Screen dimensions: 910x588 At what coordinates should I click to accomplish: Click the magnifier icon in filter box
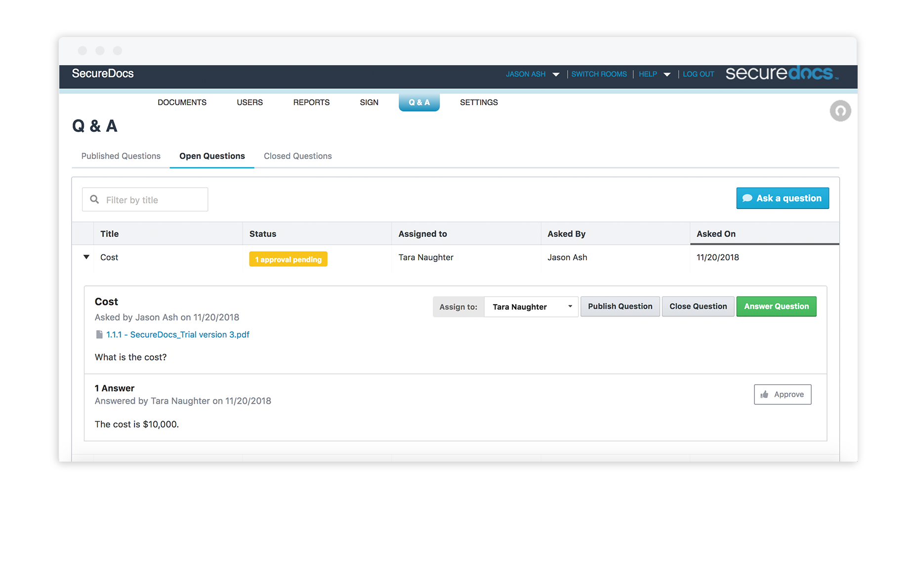click(x=94, y=199)
